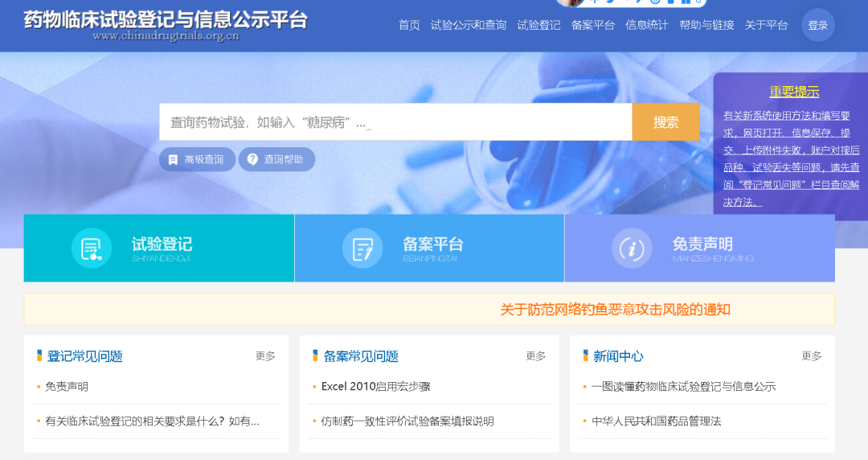The width and height of the screenshot is (868, 460).
Task: Click the 登录 login button
Action: [x=818, y=25]
